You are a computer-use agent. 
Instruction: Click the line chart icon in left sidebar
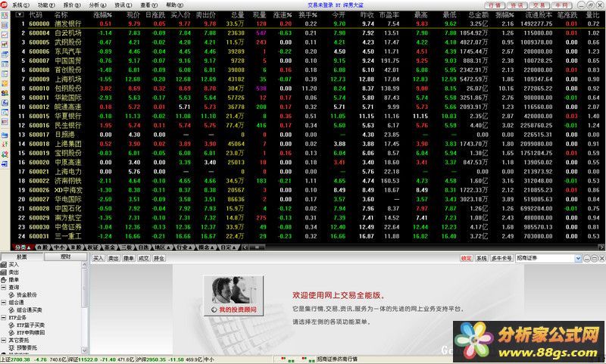[5, 35]
